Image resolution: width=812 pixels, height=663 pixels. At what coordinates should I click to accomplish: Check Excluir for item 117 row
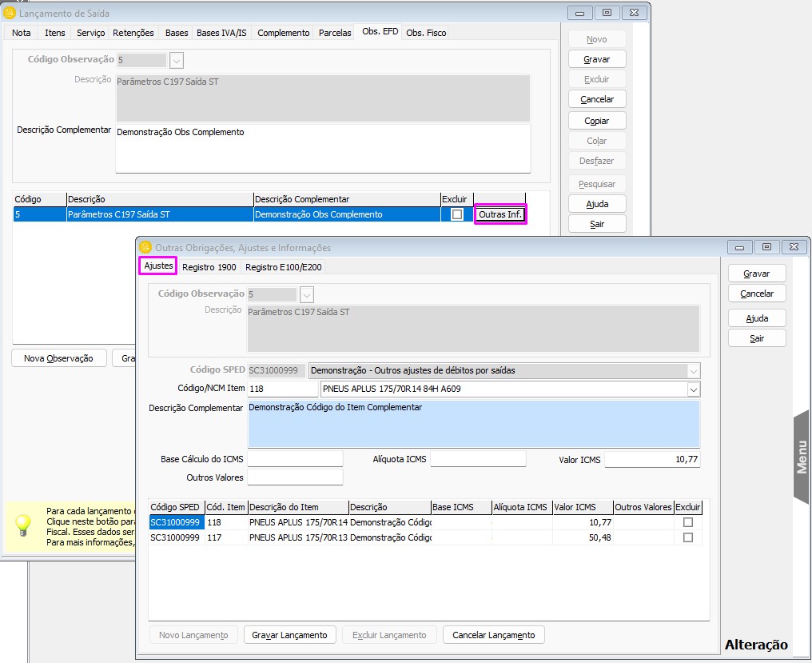687,537
